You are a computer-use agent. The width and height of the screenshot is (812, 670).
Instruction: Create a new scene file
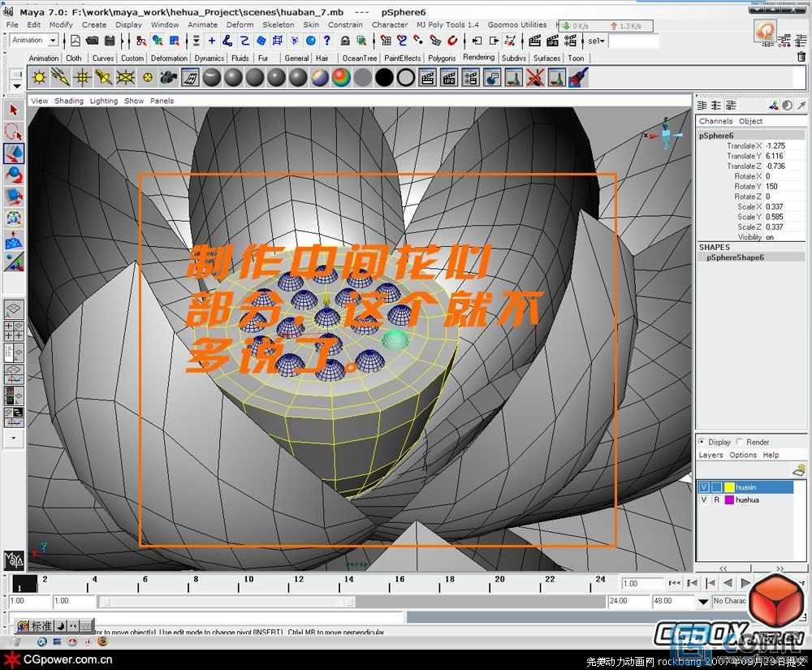(76, 41)
